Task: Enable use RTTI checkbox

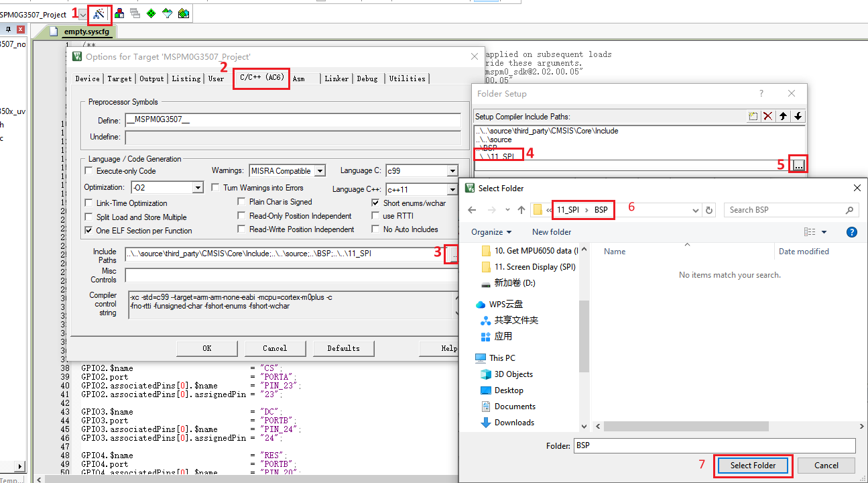Action: click(376, 216)
